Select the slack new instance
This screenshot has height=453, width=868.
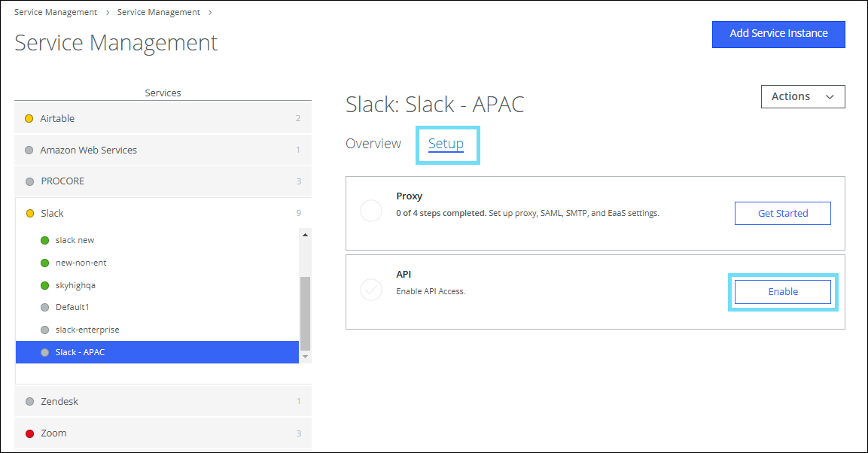click(x=157, y=240)
